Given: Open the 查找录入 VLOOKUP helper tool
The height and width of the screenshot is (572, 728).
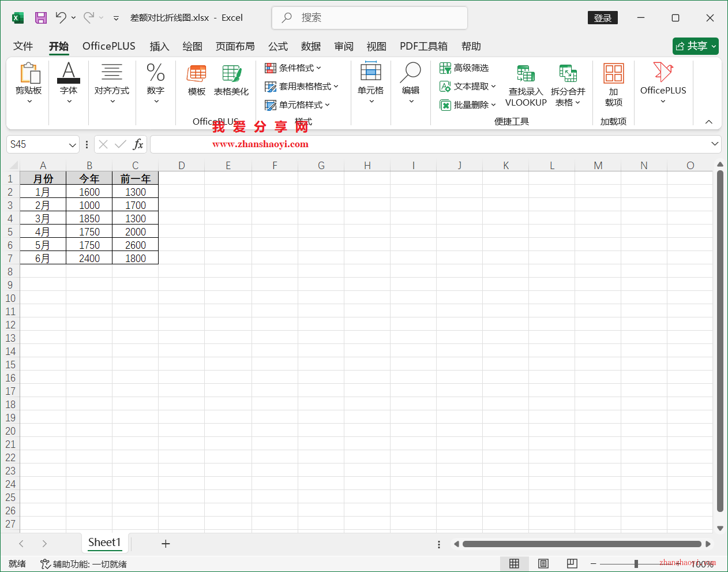Looking at the screenshot, I should (525, 85).
